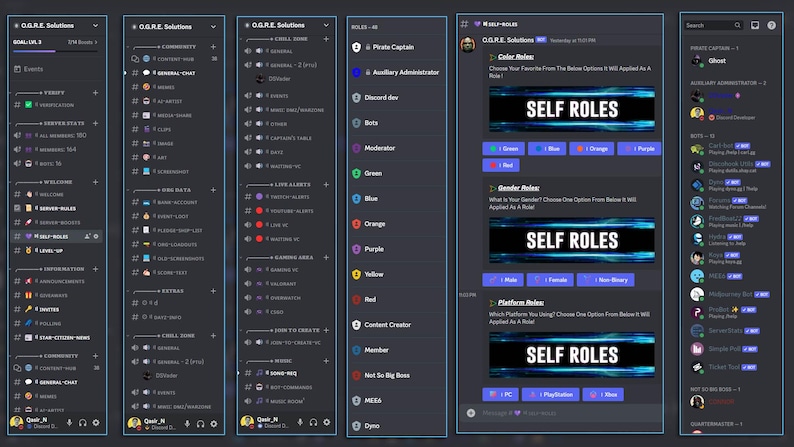Add a channel to the WELCOME category

[x=95, y=182]
